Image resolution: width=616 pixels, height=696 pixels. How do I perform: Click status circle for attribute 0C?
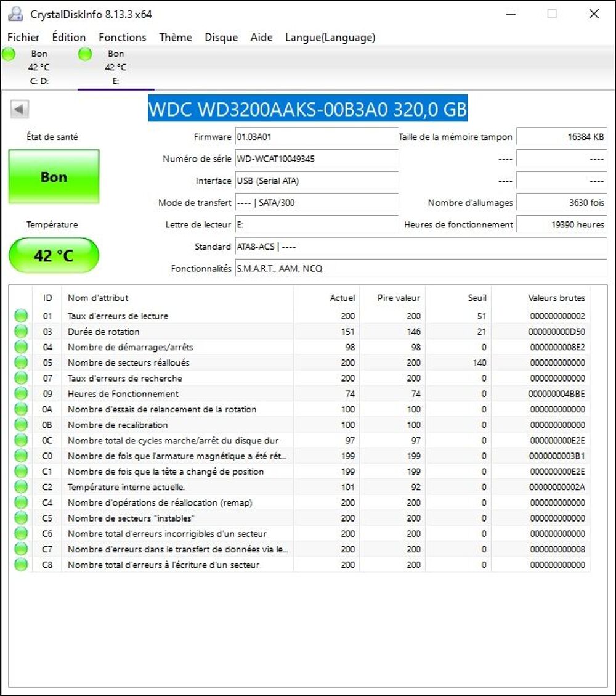point(21,440)
